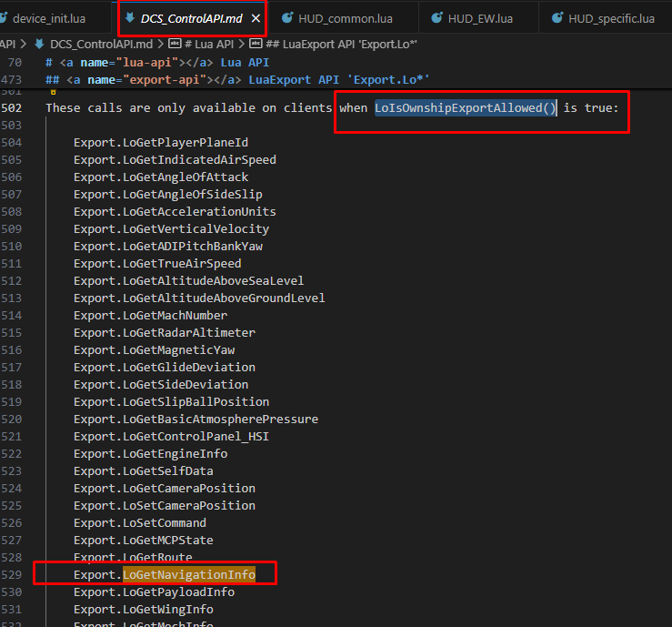Click the Export.LoGetMagneticYaw line

point(154,350)
